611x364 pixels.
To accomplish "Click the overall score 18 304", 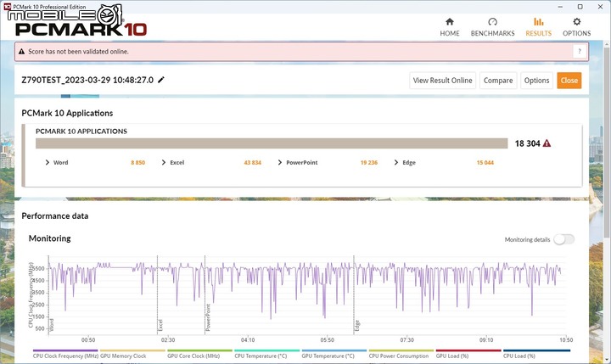I will point(527,143).
